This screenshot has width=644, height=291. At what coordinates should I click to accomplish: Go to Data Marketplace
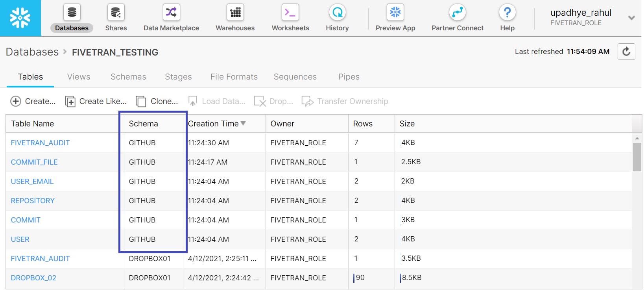coord(171,18)
